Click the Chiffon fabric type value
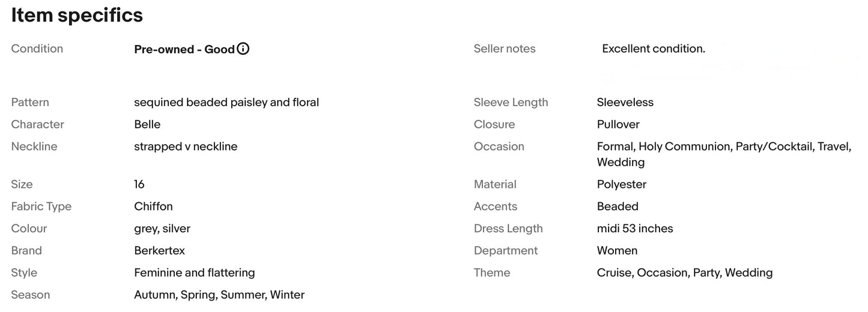Screen dimensions: 868x312 [153, 206]
